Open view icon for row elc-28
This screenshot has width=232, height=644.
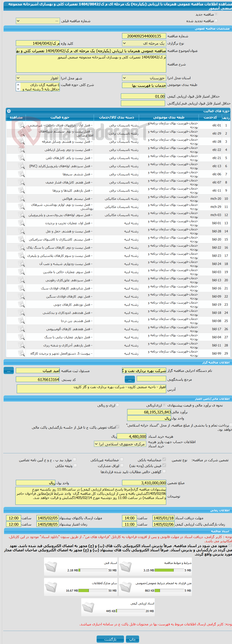point(21,142)
